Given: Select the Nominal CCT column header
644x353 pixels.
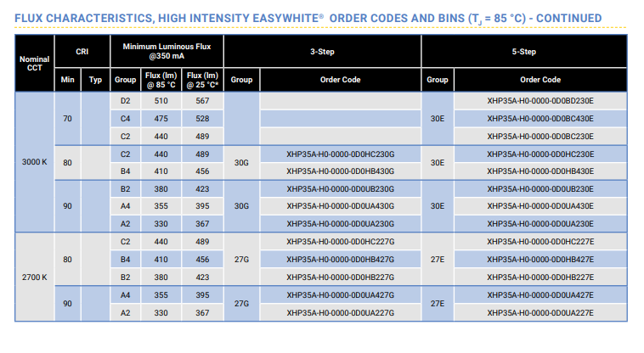Looking at the screenshot, I should 35,63.
